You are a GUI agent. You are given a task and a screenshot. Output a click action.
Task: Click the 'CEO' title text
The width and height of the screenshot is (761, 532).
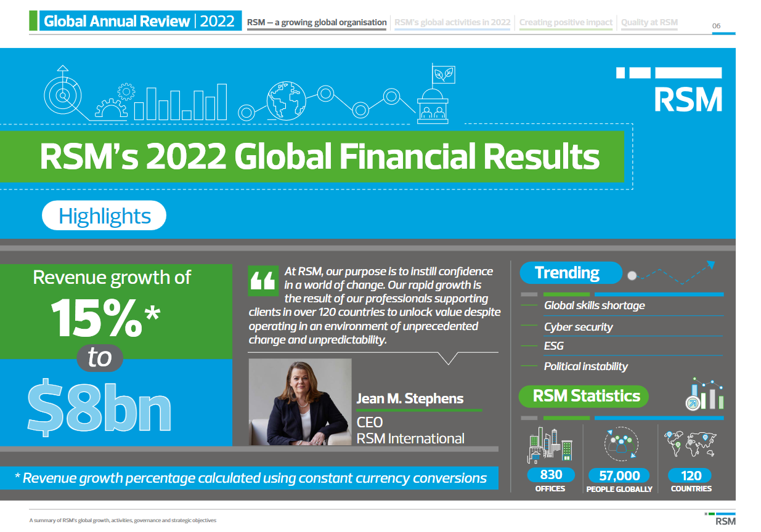[370, 422]
